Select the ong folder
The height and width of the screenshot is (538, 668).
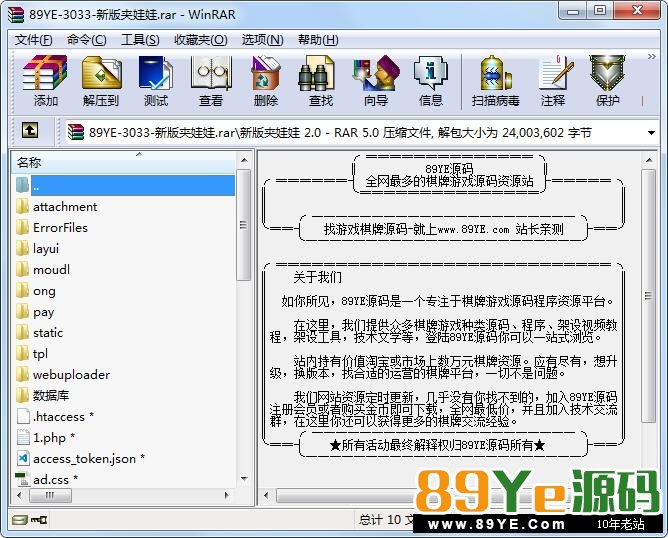(x=44, y=291)
